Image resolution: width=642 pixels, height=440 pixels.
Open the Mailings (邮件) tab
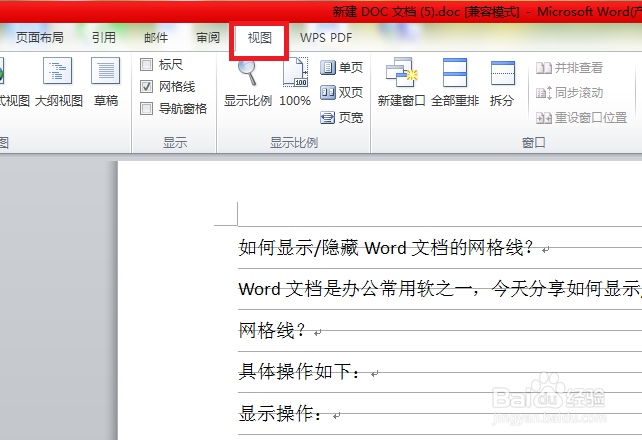[x=156, y=38]
